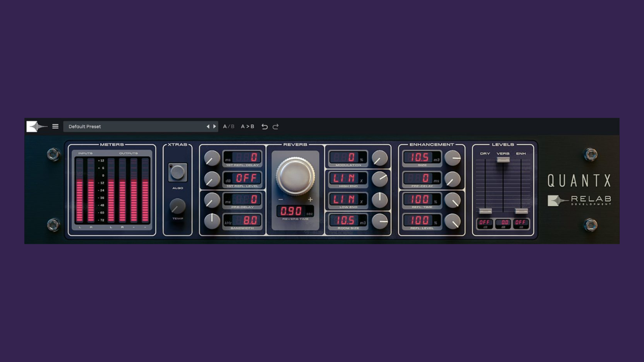Click the reverb time plus icon
644x362 pixels.
pos(310,199)
